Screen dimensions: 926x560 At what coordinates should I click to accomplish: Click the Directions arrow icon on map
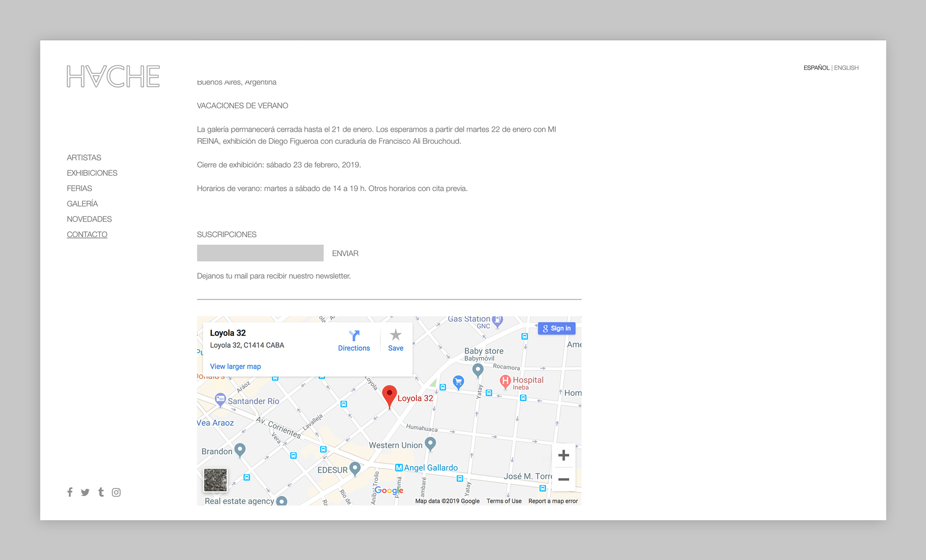pyautogui.click(x=354, y=336)
